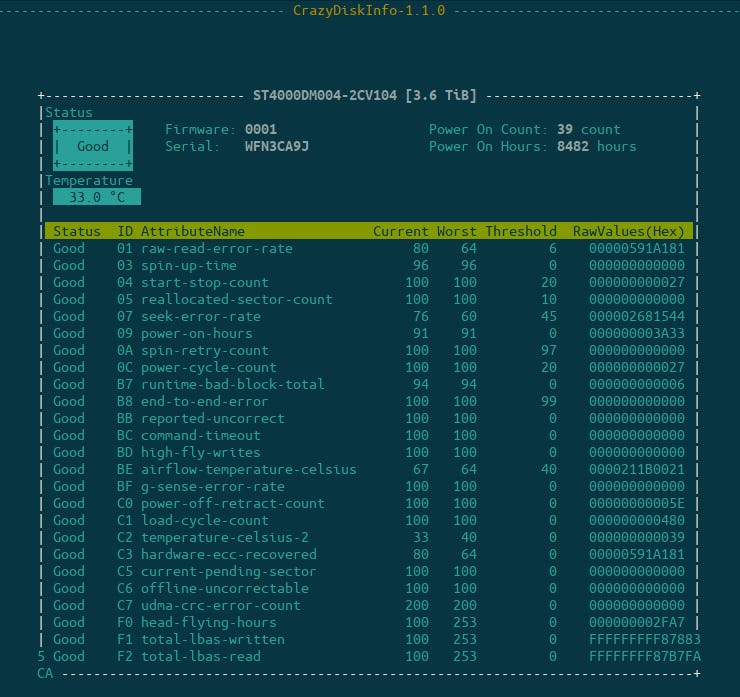Click the Power On Count value 39
The height and width of the screenshot is (697, 740).
coord(564,129)
